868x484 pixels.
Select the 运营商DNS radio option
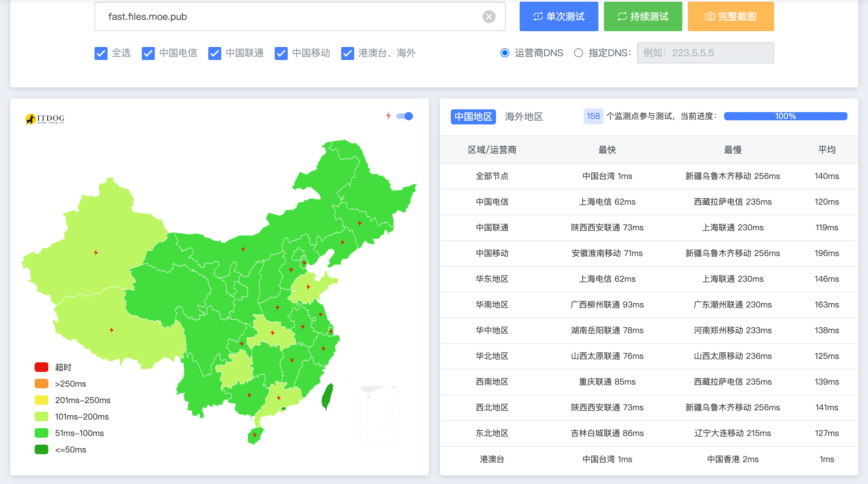[505, 53]
